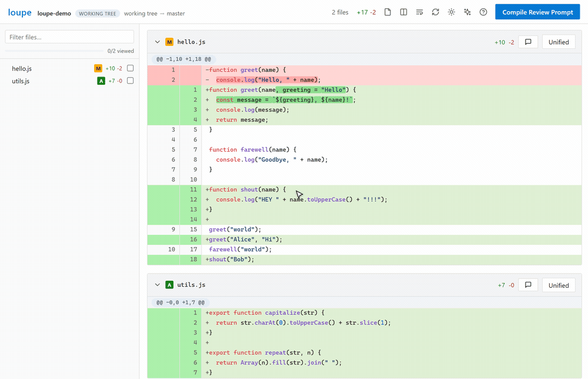Click hunk header @@ -0,0 +1,7 @@
588x379 pixels.
click(181, 302)
